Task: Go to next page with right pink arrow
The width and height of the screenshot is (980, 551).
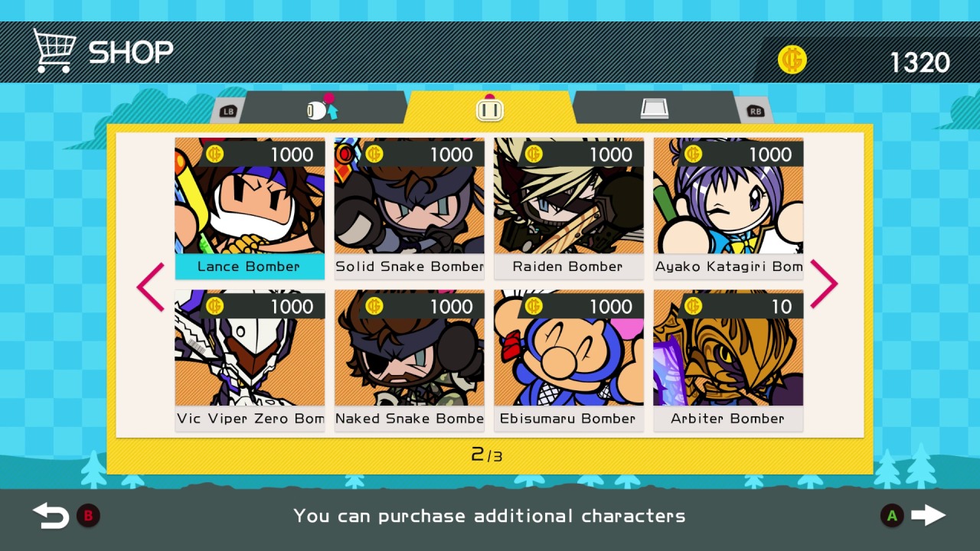Action: (824, 285)
